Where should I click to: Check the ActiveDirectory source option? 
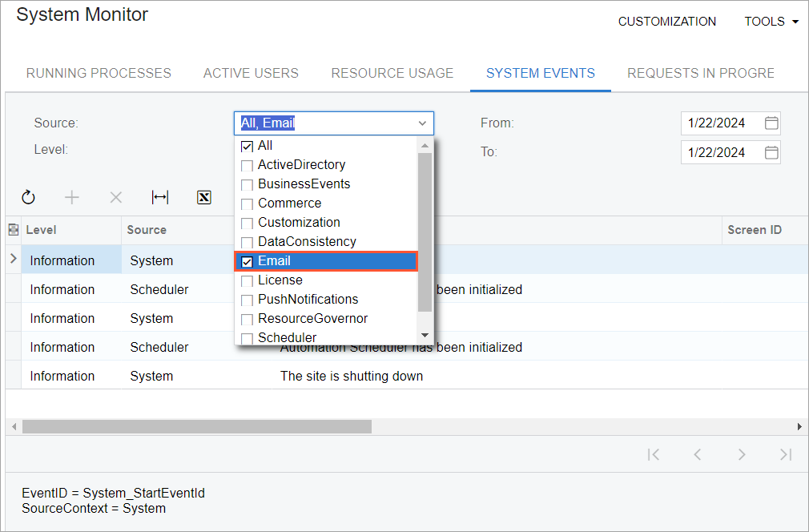pyautogui.click(x=248, y=166)
